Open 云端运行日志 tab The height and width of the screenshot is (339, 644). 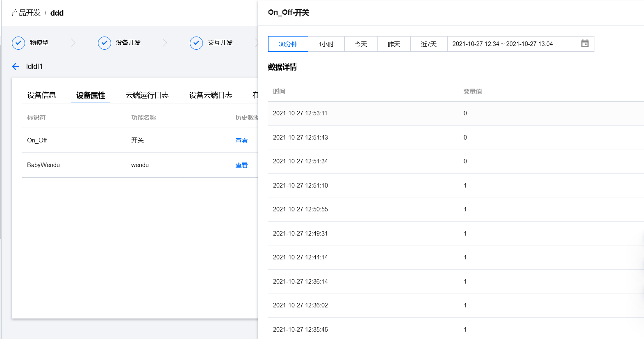(x=147, y=95)
